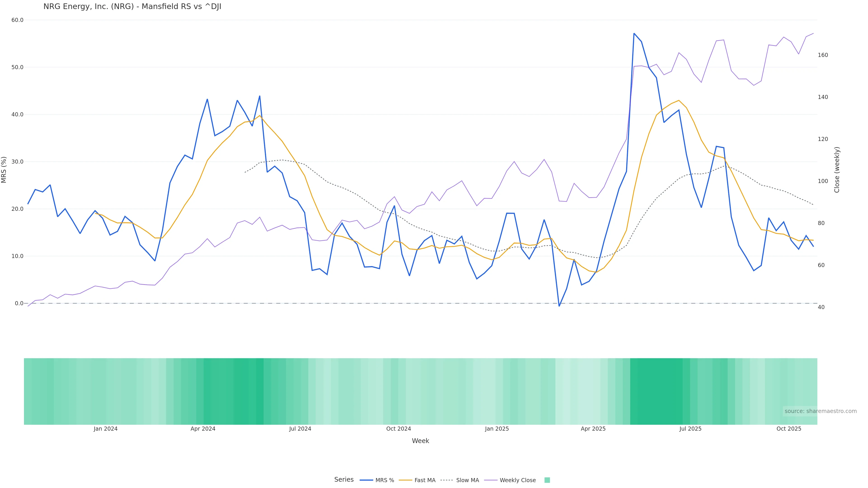Select the Jan 2025 x-axis label
Viewport: 868px width, 488px height.
(497, 429)
